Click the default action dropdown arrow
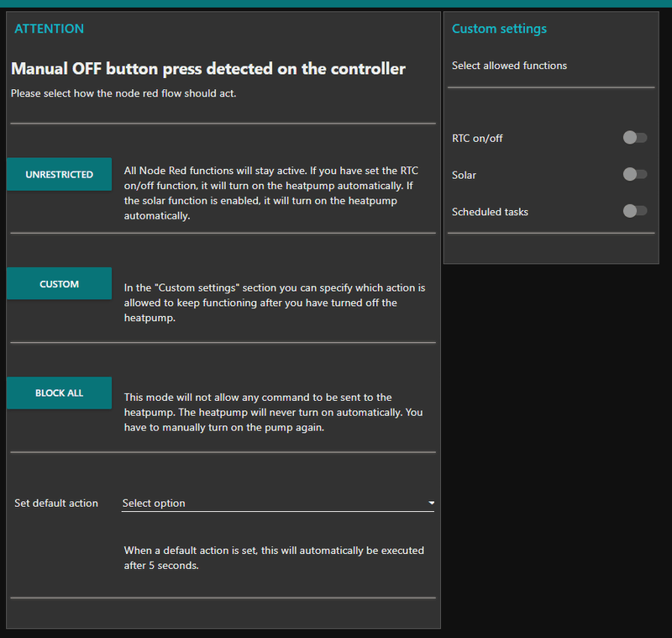Screen dimensions: 672x638 [x=431, y=504]
